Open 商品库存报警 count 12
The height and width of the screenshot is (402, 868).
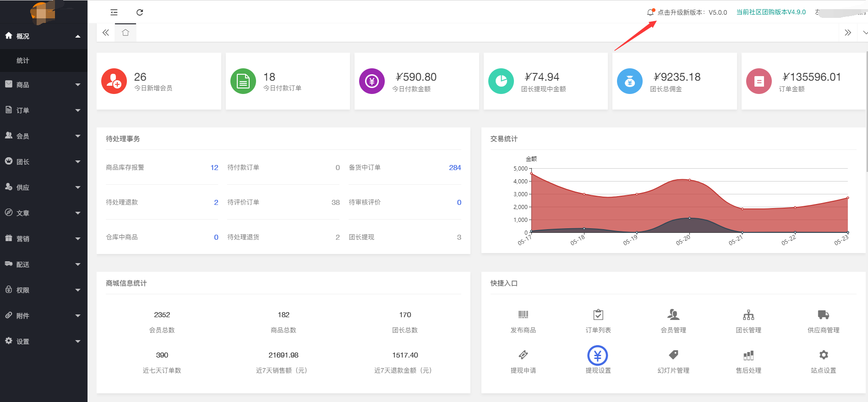214,168
